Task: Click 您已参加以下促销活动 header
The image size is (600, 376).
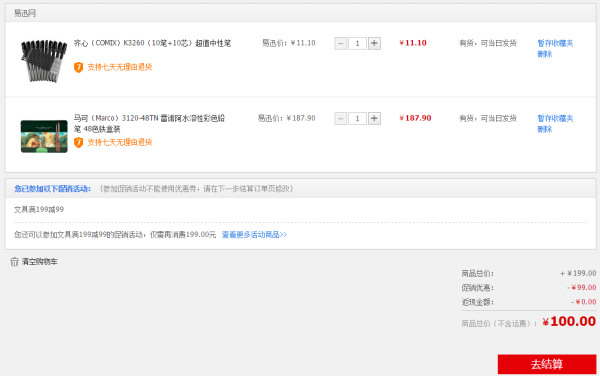Action: tap(52, 189)
